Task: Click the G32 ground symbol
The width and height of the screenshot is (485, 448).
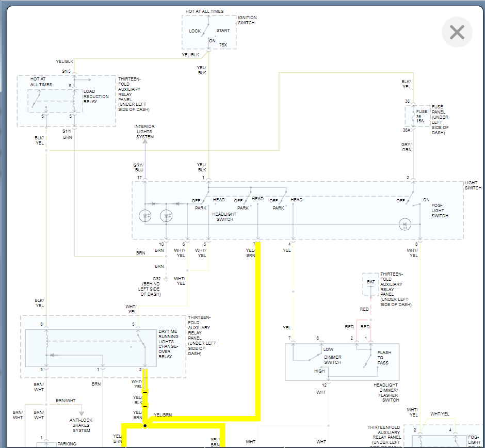Action: click(166, 279)
